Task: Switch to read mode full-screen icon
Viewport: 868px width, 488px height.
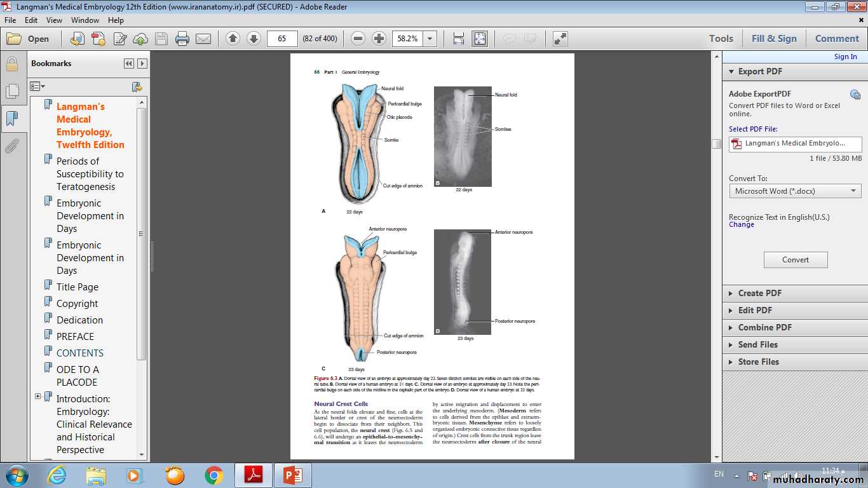Action: pos(560,39)
